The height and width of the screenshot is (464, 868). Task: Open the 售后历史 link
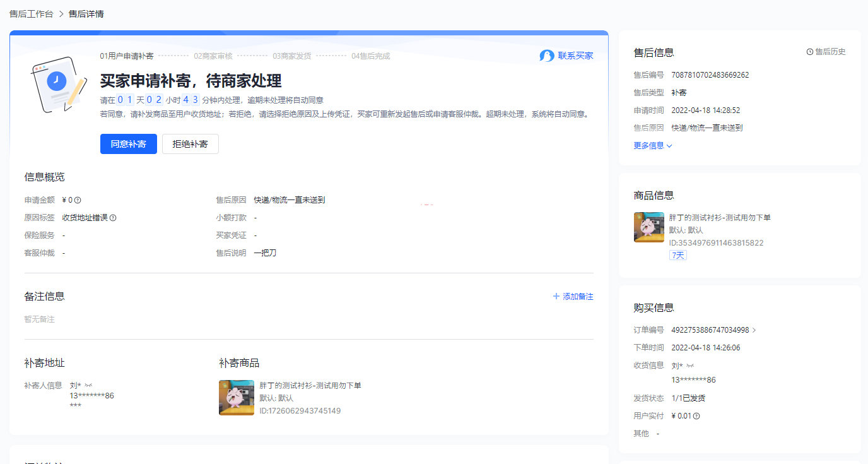(x=830, y=52)
